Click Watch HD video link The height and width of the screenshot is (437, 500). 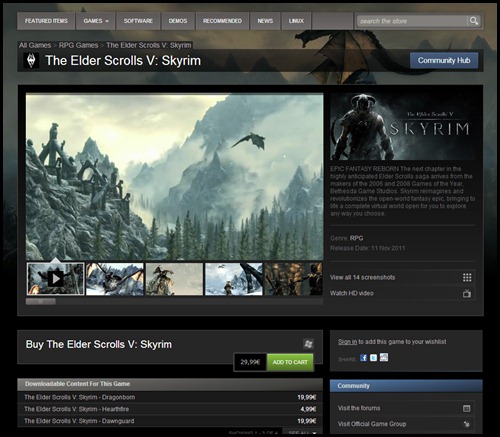pyautogui.click(x=352, y=293)
